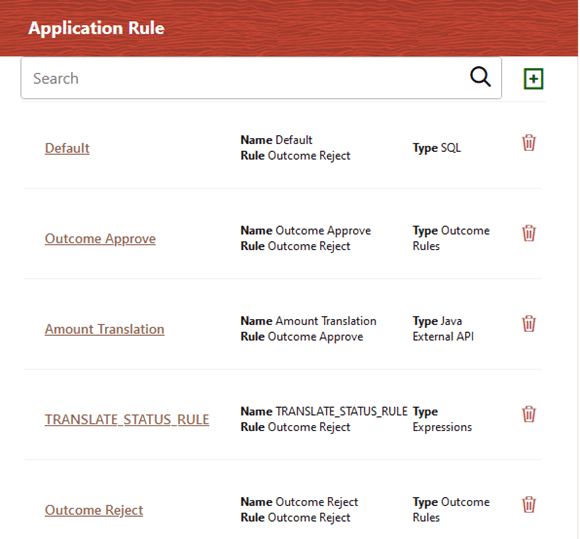Click 'Type Outcome Rules' in Outcome Approve row
Viewport: 580px width, 539px height.
coord(451,238)
